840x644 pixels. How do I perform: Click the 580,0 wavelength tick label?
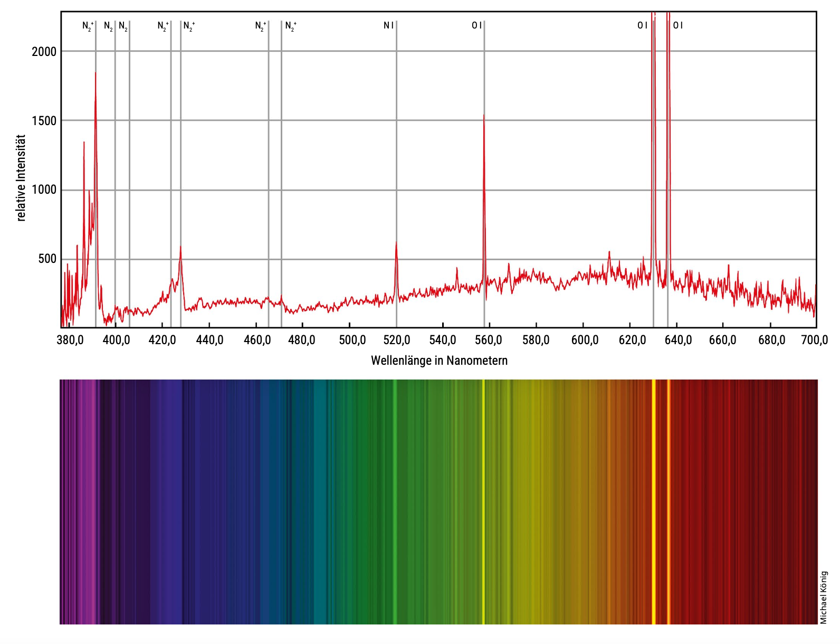536,340
